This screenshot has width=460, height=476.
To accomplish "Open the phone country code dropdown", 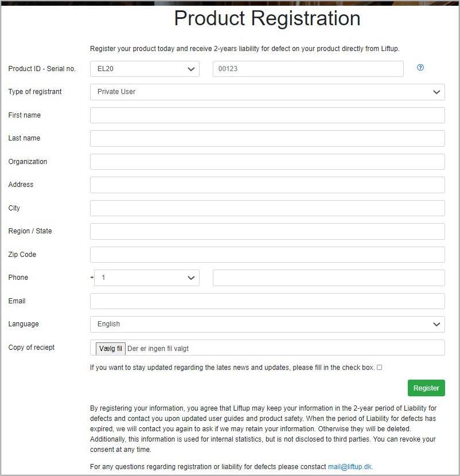I will coord(147,278).
